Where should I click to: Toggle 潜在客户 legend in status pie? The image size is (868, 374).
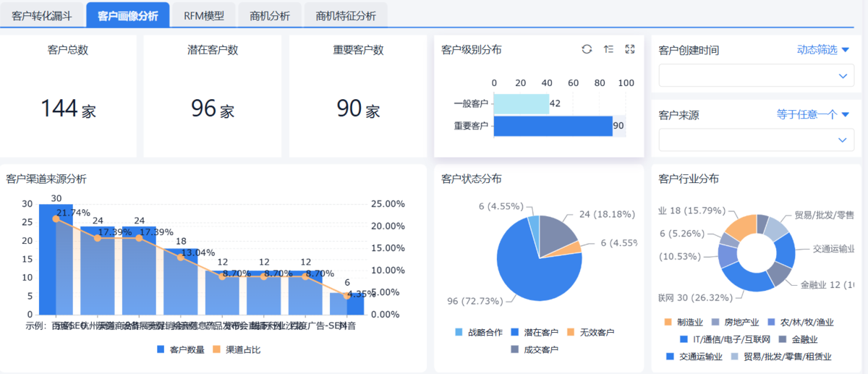(535, 332)
